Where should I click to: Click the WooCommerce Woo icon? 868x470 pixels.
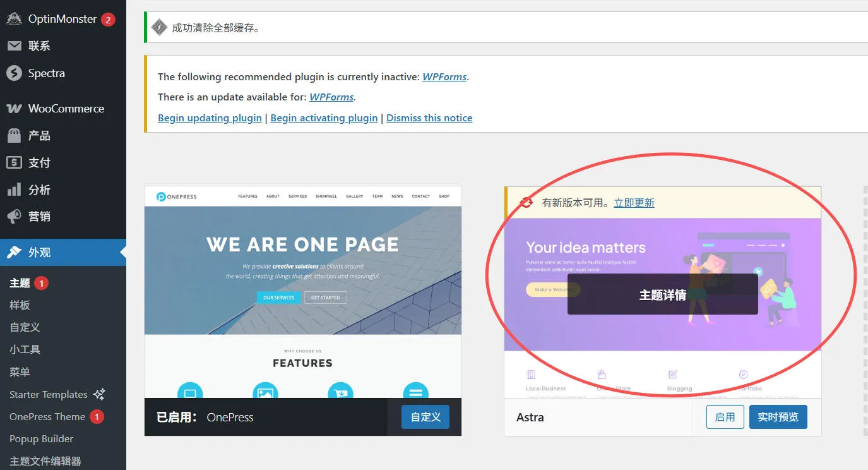pyautogui.click(x=14, y=109)
